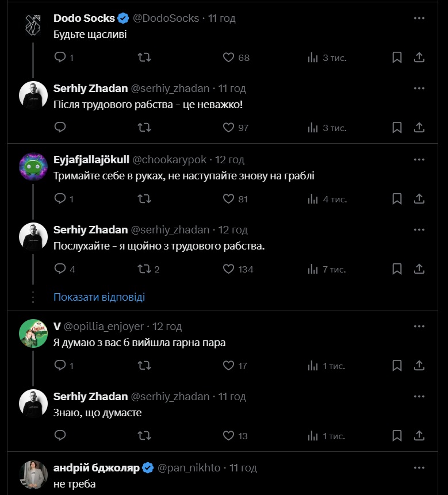Screen dimensions: 448x495
Task: Open Dodo Socks profile avatar
Action: pos(33,24)
